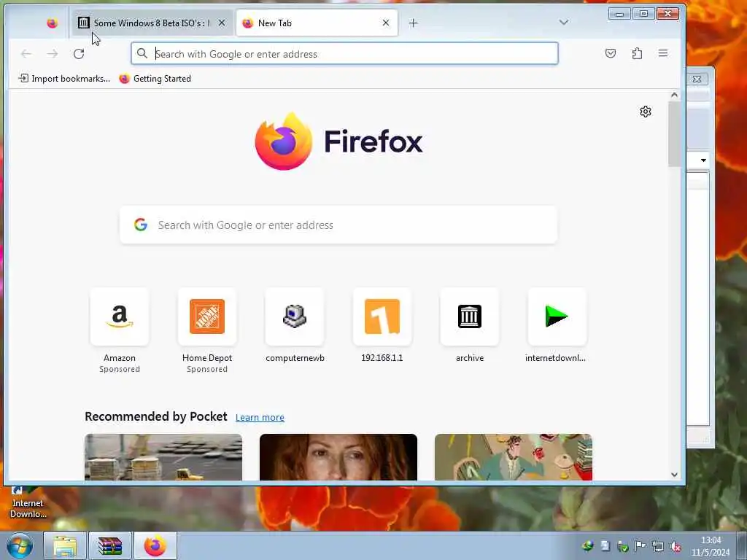The height and width of the screenshot is (560, 747).
Task: Click the page scrollbar up arrow
Action: 674,96
